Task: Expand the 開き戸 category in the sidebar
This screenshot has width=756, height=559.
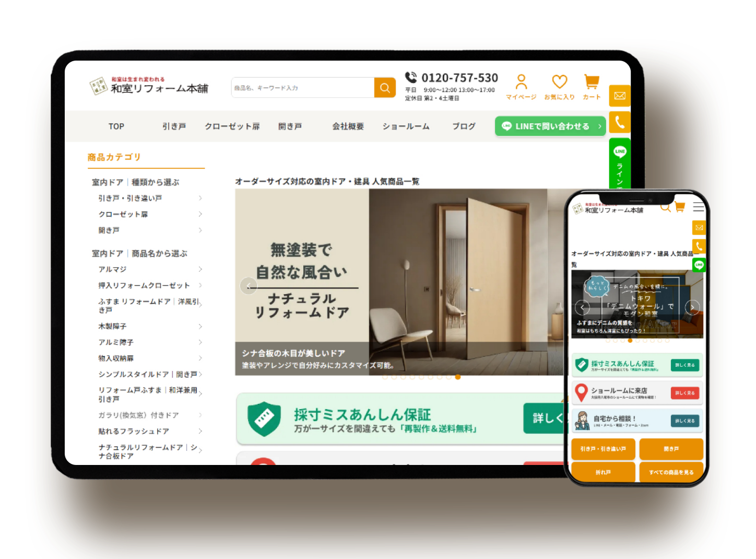Action: click(200, 230)
